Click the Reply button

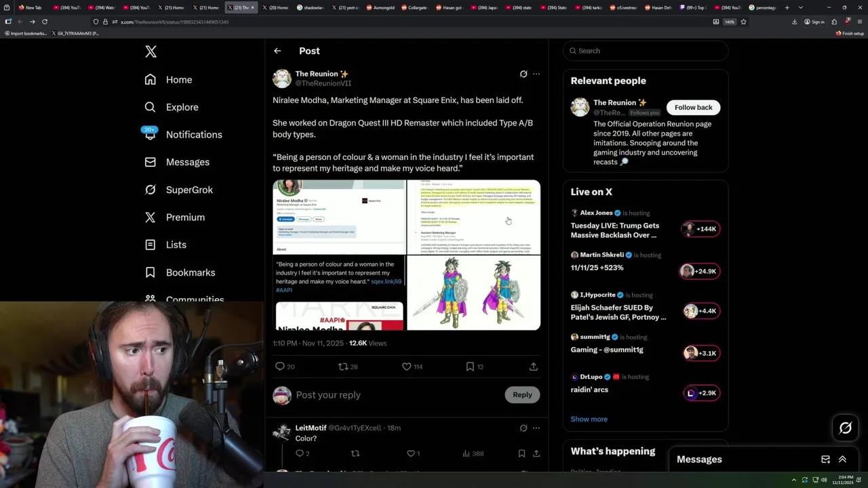click(x=522, y=394)
